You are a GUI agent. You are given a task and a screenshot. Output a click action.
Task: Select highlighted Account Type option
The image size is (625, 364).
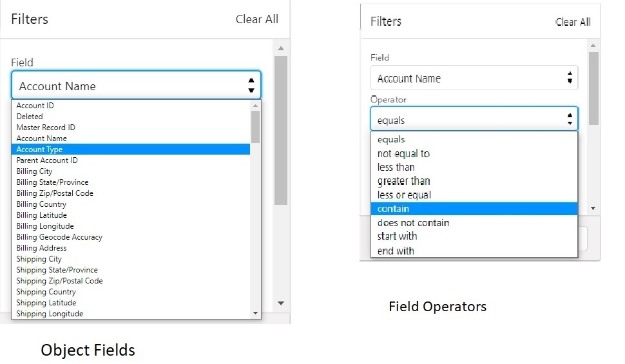(x=131, y=149)
